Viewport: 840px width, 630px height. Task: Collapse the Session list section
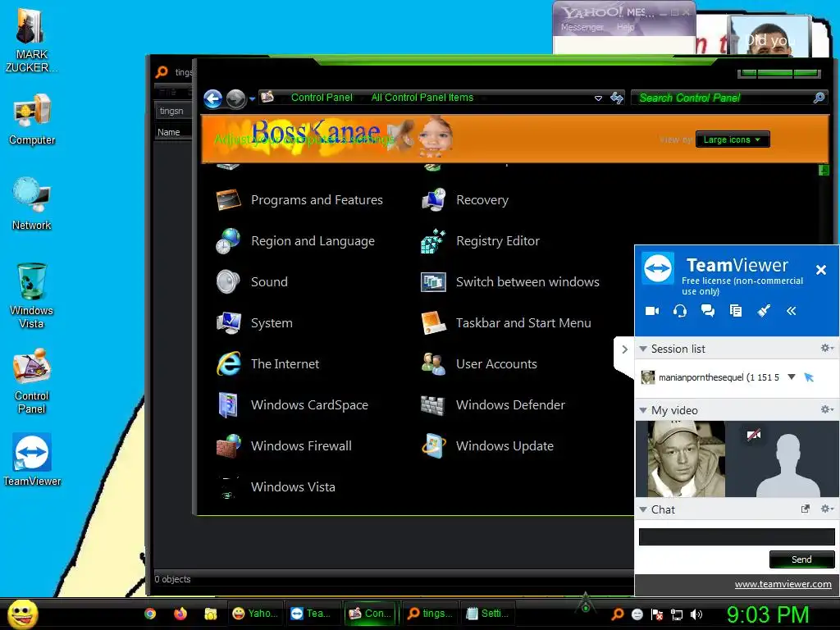[643, 349]
